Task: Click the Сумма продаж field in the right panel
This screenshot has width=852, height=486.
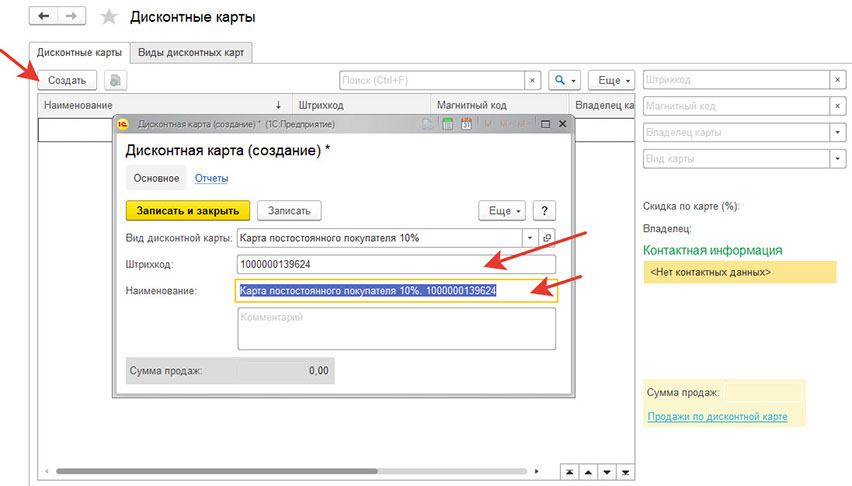Action: pos(763,392)
